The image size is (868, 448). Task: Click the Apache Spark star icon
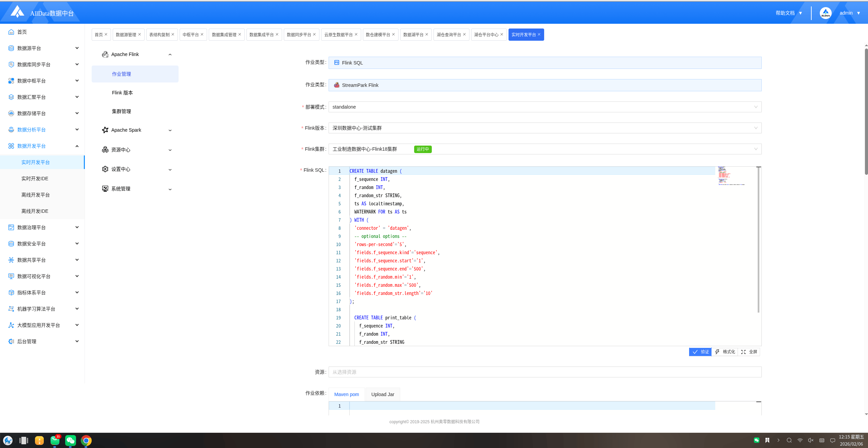pyautogui.click(x=105, y=130)
